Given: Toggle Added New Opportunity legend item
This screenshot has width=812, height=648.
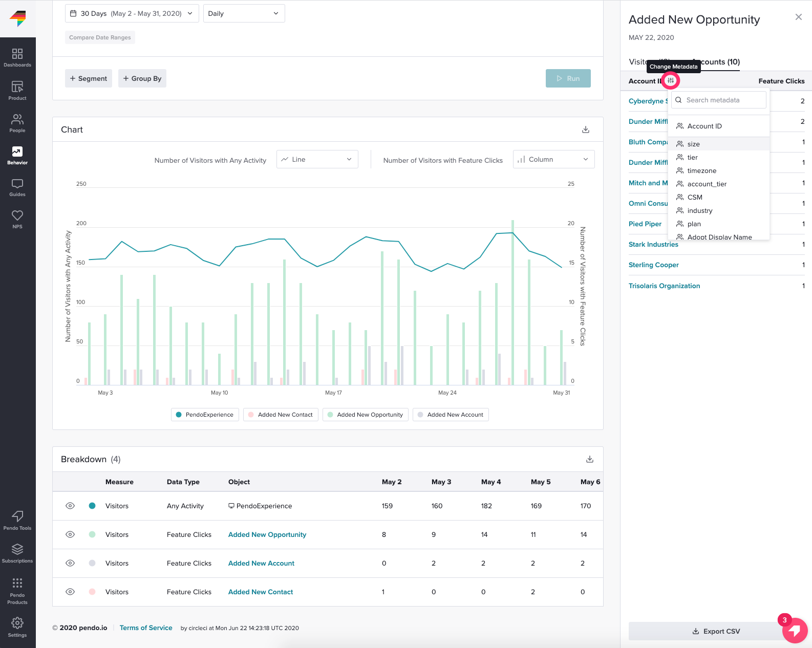Looking at the screenshot, I should [366, 415].
